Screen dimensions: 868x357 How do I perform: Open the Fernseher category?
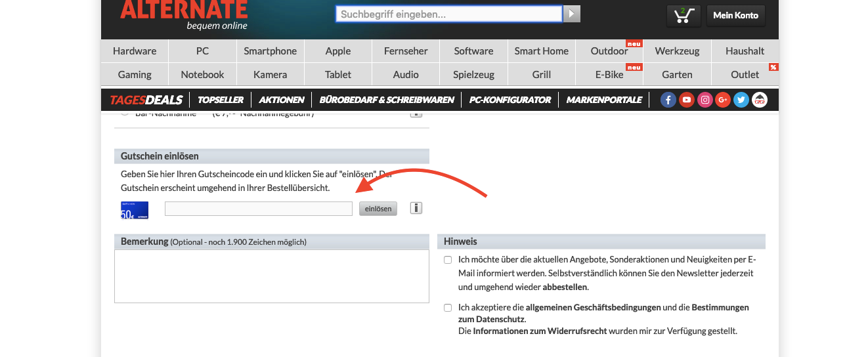[x=406, y=51]
